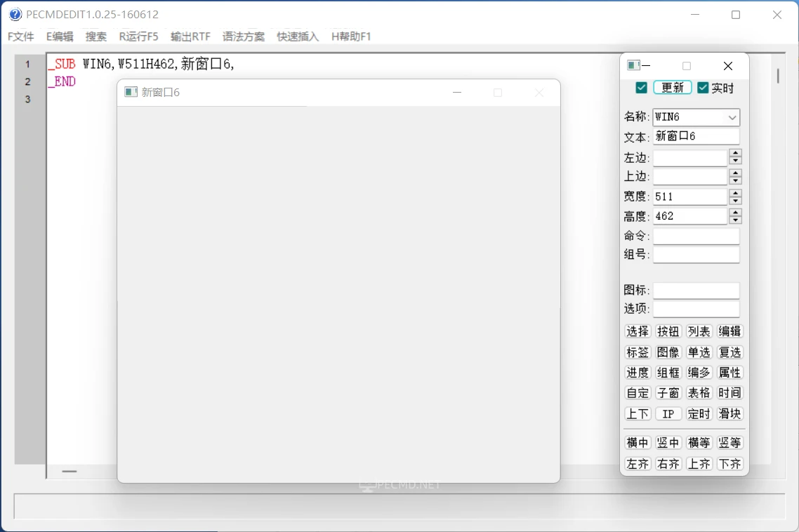Insert a 图像 control
799x532 pixels.
point(668,352)
